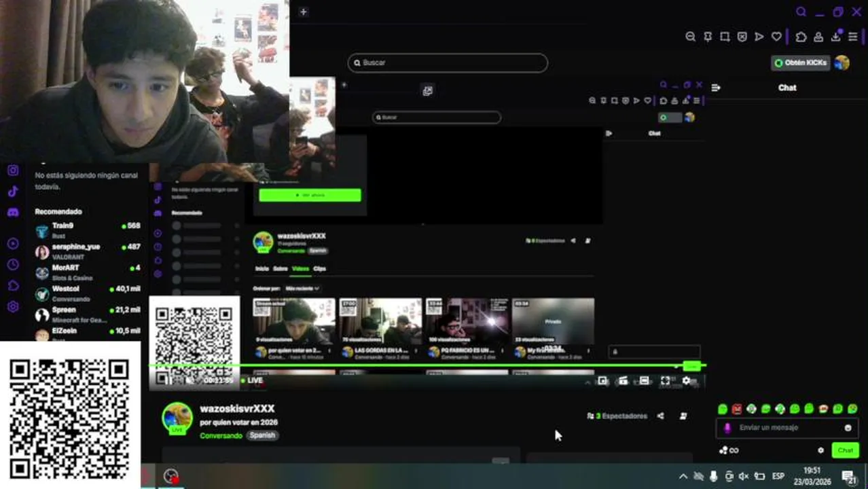
Task: Toggle the muted volume tray icon
Action: click(744, 476)
